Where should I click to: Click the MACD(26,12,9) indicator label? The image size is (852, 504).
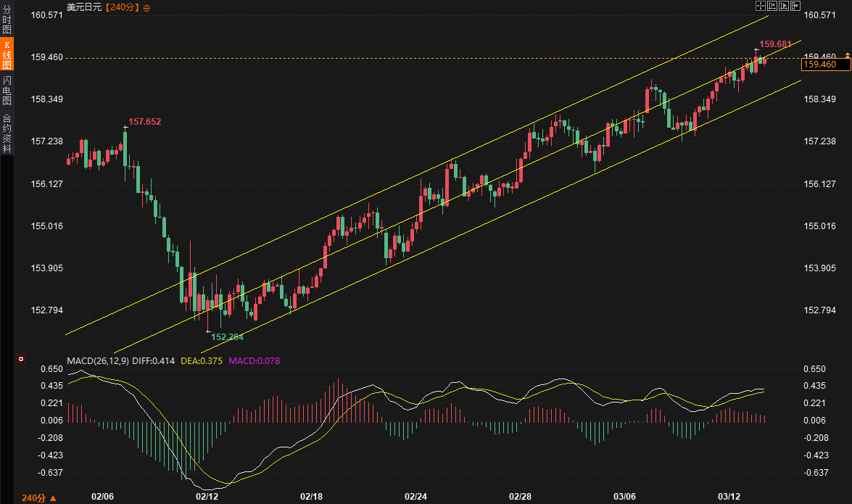[x=98, y=360]
